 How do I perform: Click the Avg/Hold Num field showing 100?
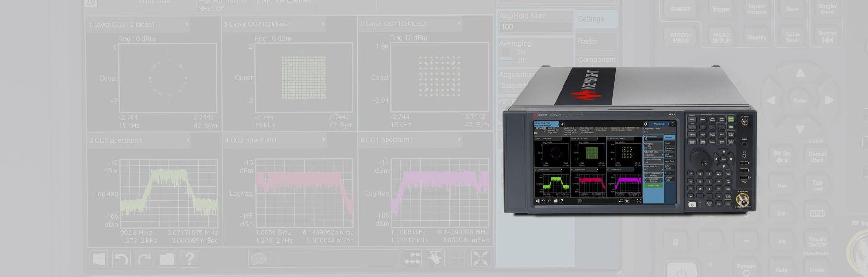[535, 27]
